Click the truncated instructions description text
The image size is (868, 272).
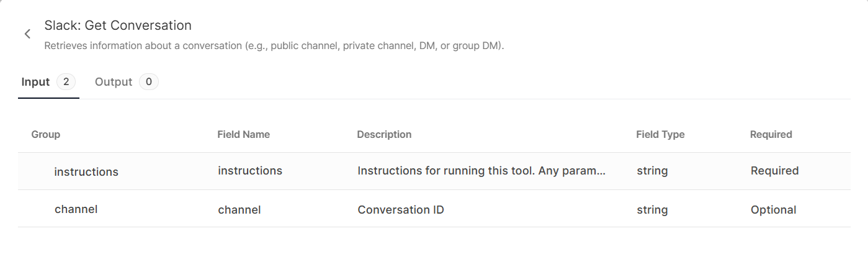click(x=481, y=171)
